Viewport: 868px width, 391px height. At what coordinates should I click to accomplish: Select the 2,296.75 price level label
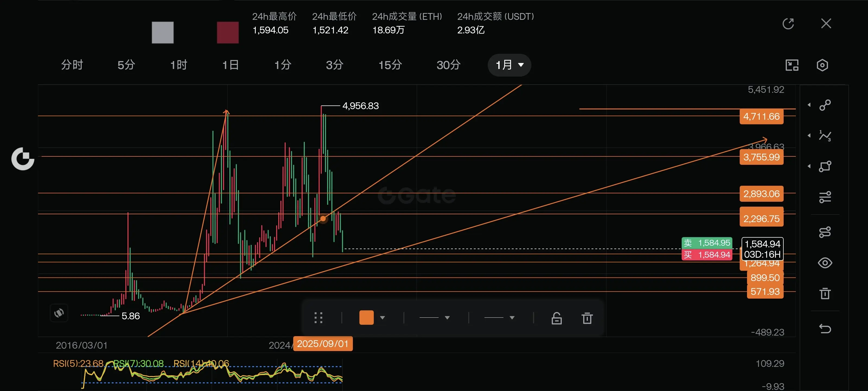761,219
